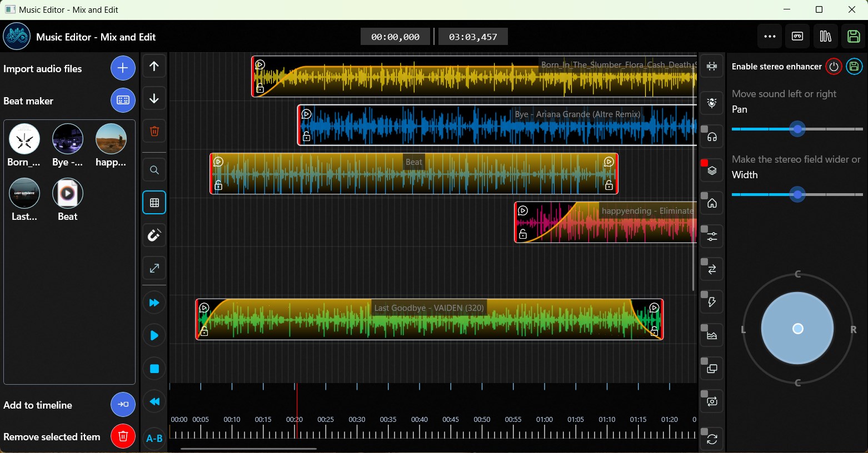Click the equalizer sliders icon in the right toolbar
The height and width of the screenshot is (453, 868).
(712, 235)
